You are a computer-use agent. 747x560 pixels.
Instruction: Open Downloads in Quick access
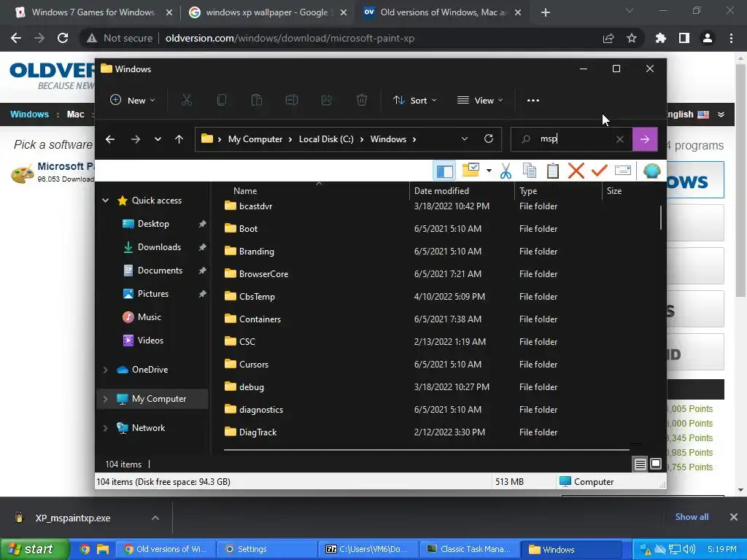pos(159,247)
